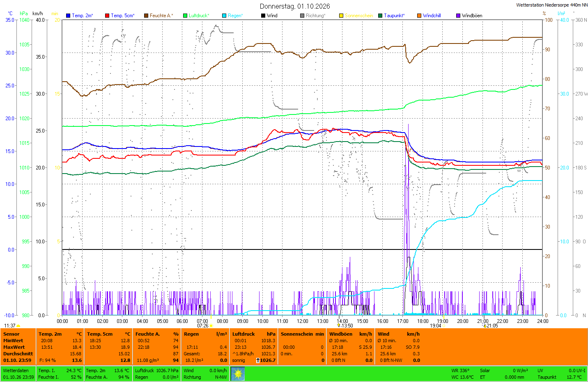Click the '18:00' time label on x-axis
588x382 pixels.
pos(423,321)
